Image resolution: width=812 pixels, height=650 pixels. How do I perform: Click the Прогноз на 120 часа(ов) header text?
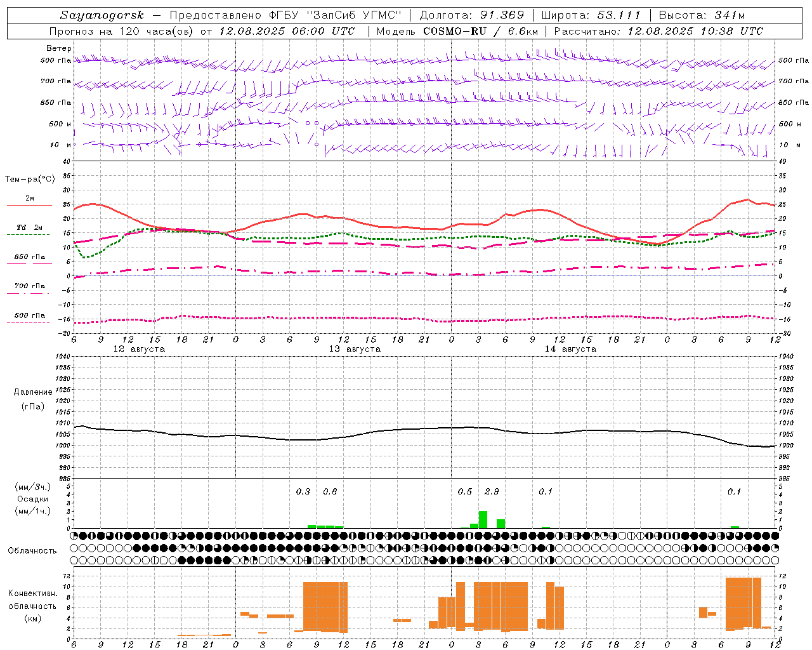(x=122, y=31)
